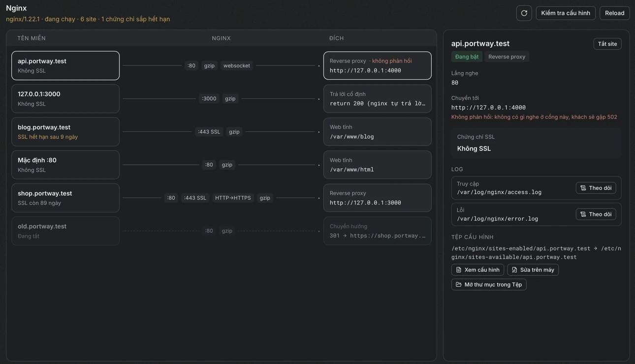Viewport: 635px width, 364px height.
Task: Open the /var/www/blog destination card
Action: (x=378, y=132)
